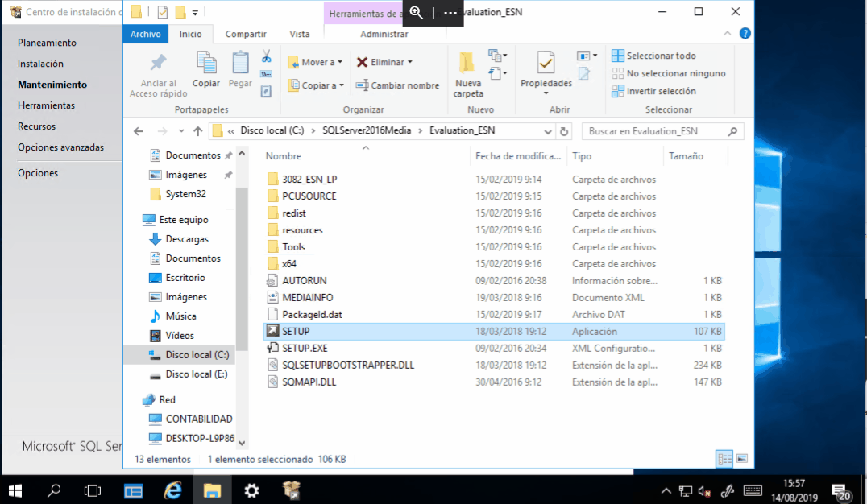Select Planeamiento in SQL Server installation center
Screen dimensions: 867x504
tap(47, 43)
